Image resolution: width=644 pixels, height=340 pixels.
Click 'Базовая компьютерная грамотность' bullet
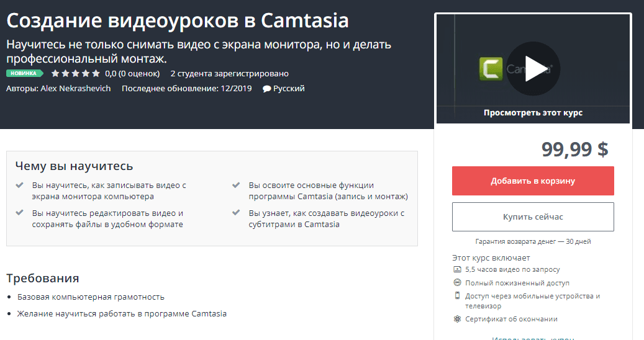tap(91, 297)
